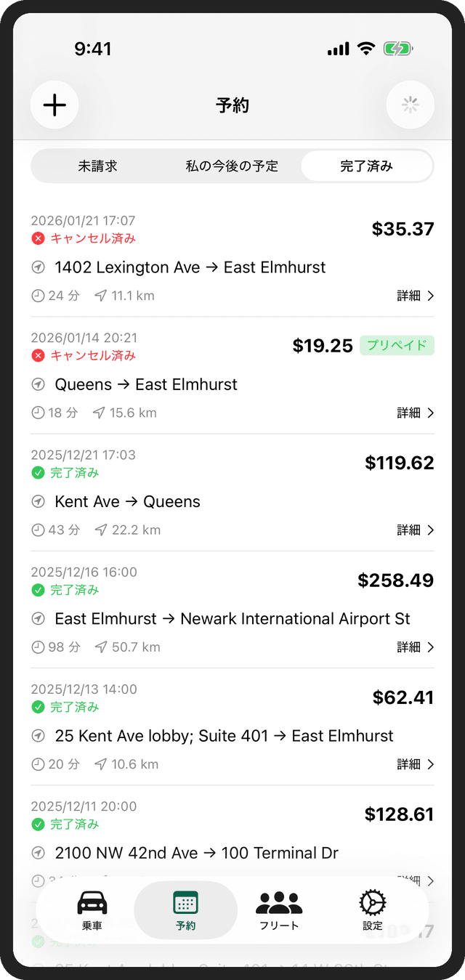This screenshot has height=980, width=465.
Task: Select the 私の今後の予定 tab
Action: pyautogui.click(x=230, y=166)
